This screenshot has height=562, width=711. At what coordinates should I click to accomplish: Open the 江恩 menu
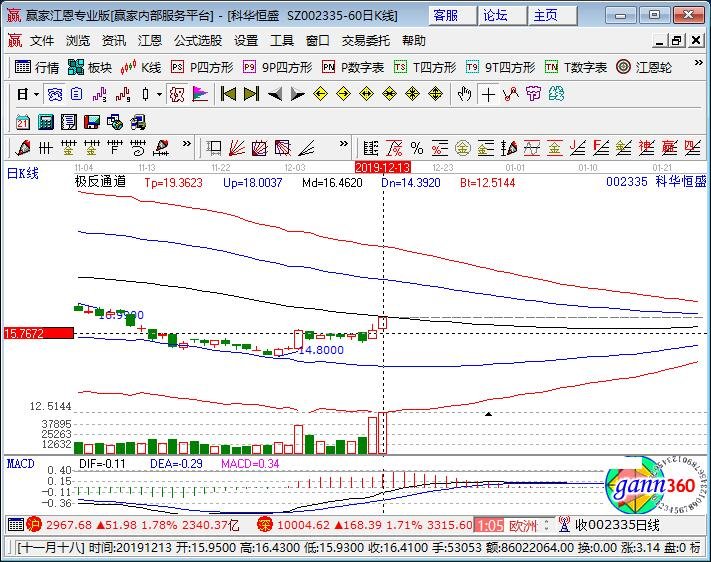(x=150, y=41)
